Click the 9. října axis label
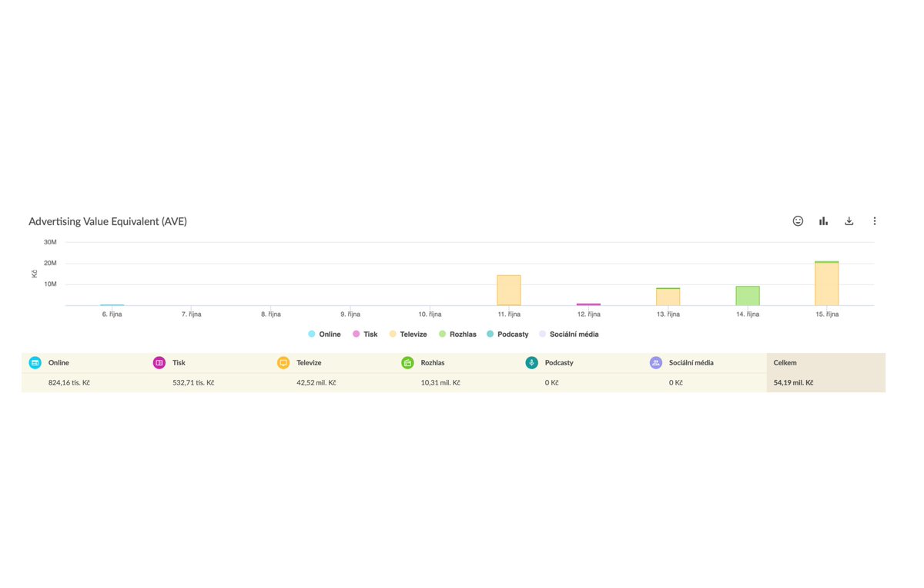The image size is (924, 588). pyautogui.click(x=350, y=314)
